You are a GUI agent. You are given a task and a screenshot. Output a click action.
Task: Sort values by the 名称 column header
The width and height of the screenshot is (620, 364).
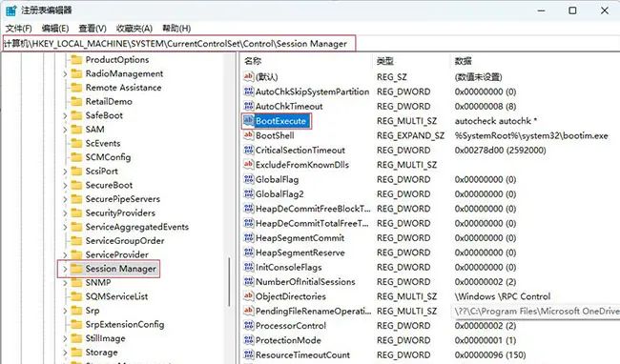(253, 61)
